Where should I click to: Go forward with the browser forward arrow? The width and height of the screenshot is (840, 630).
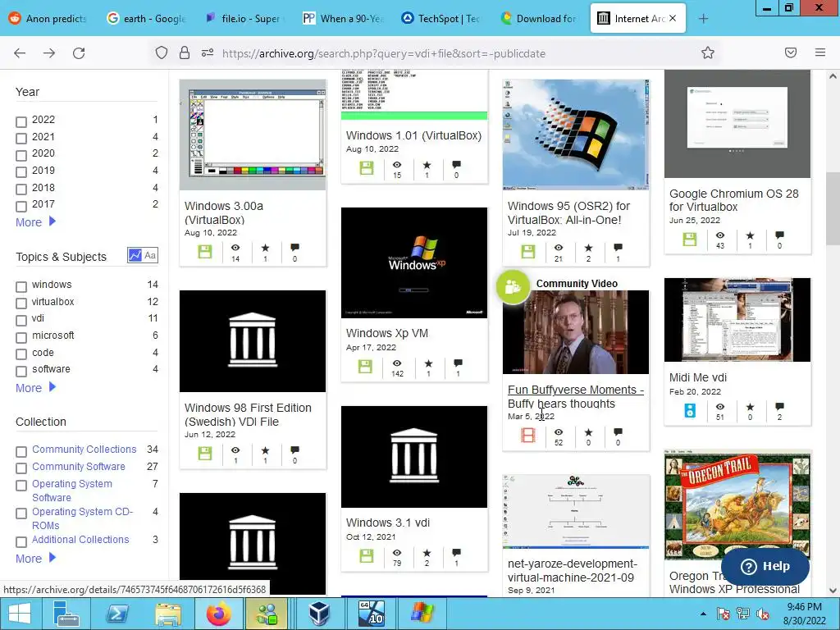(x=49, y=53)
